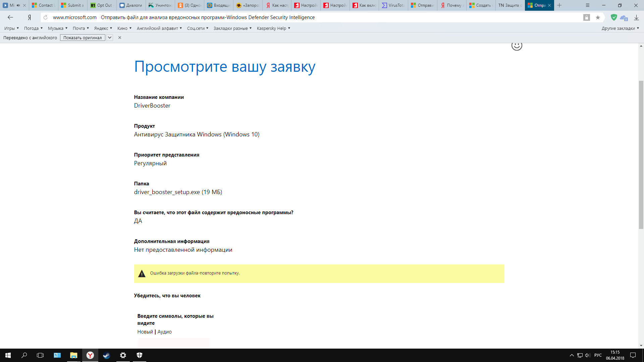Switch to the TN Защита tab
Viewport: 644px width, 362px height.
pyautogui.click(x=510, y=5)
